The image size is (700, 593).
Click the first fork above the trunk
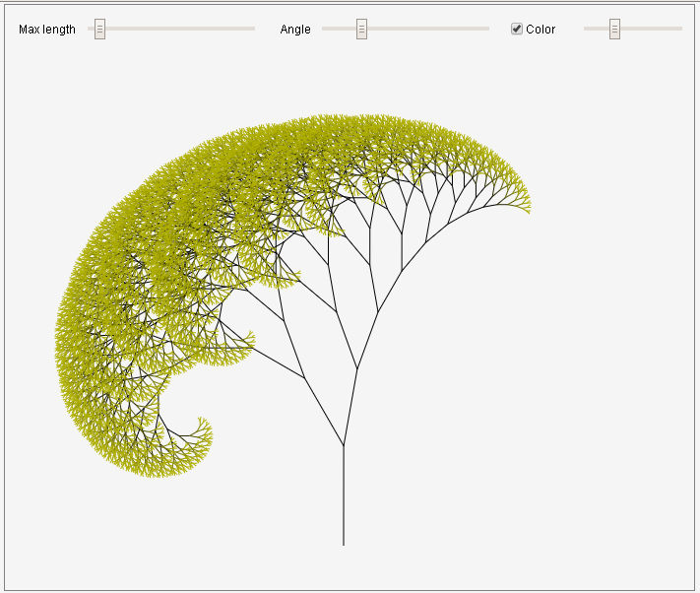tap(344, 446)
